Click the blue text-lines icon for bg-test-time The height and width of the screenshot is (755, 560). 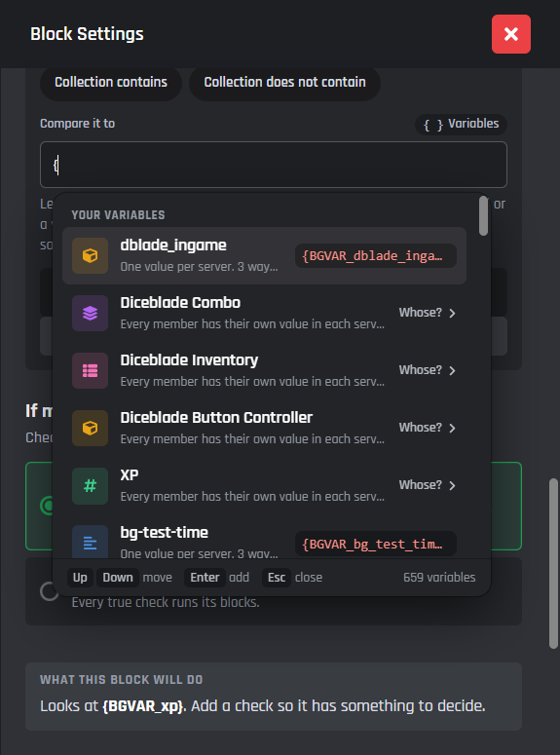(90, 543)
